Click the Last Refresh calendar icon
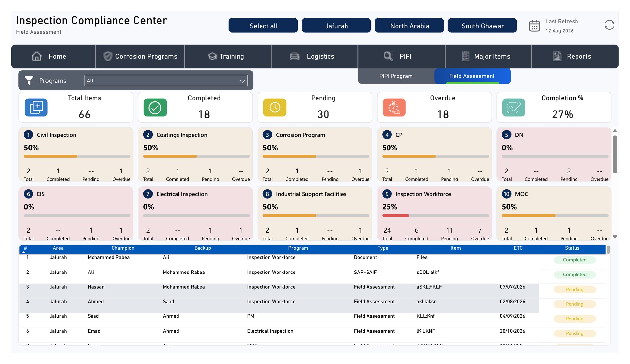 coord(535,26)
